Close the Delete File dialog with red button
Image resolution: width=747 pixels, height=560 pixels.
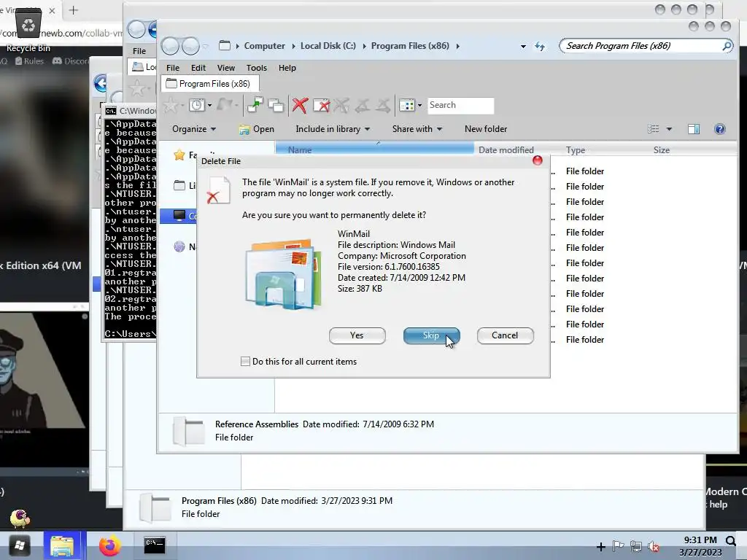pos(538,160)
